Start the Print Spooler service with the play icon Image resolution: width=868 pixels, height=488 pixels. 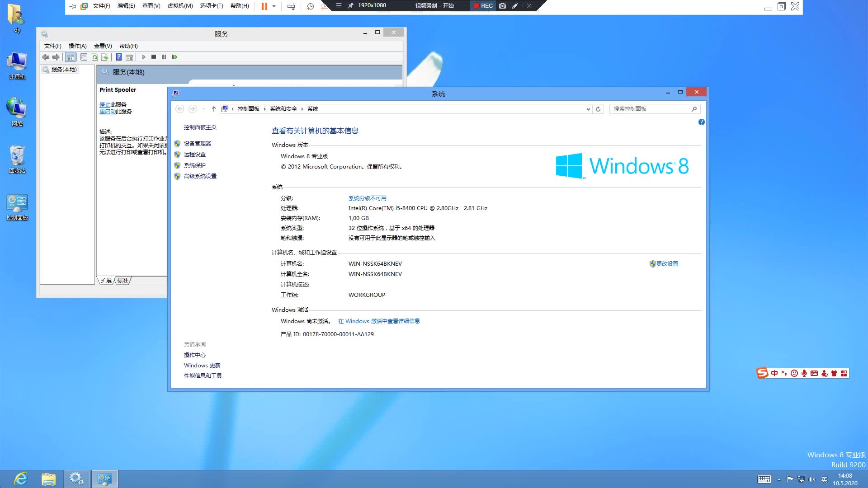point(144,57)
